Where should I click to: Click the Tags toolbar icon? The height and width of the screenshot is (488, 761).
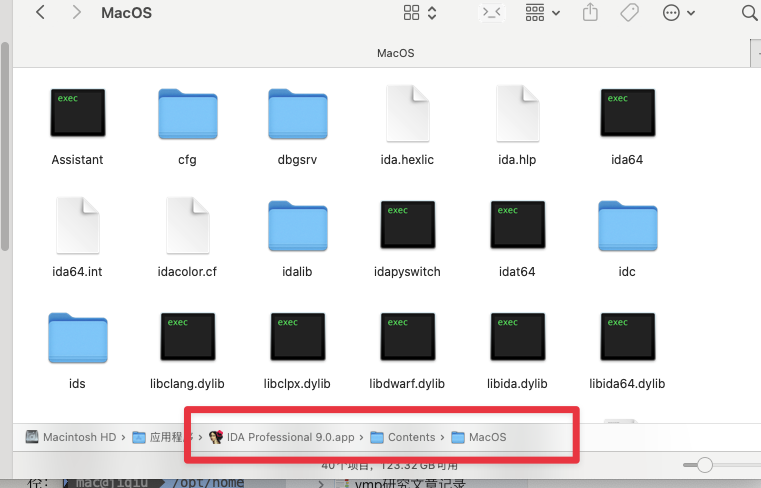tap(629, 13)
